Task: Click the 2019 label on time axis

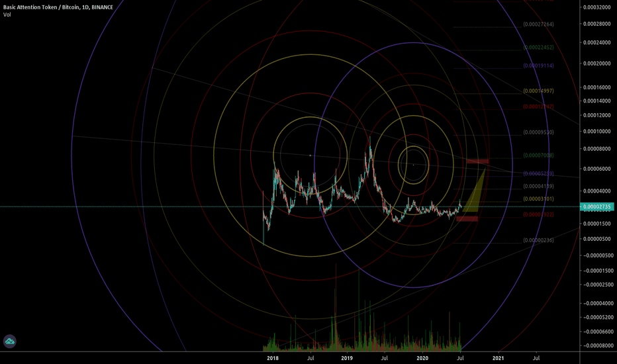Action: tap(347, 358)
